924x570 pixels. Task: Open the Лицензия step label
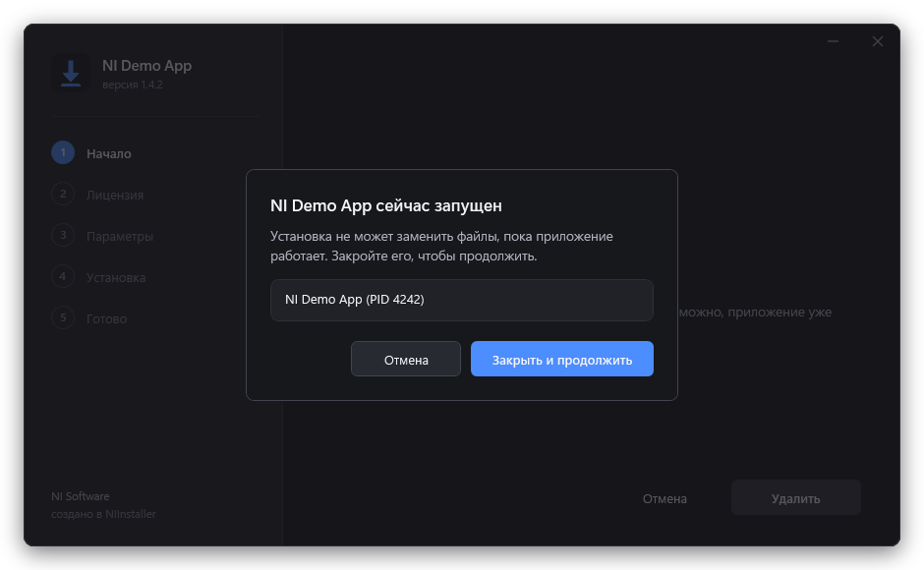point(115,196)
